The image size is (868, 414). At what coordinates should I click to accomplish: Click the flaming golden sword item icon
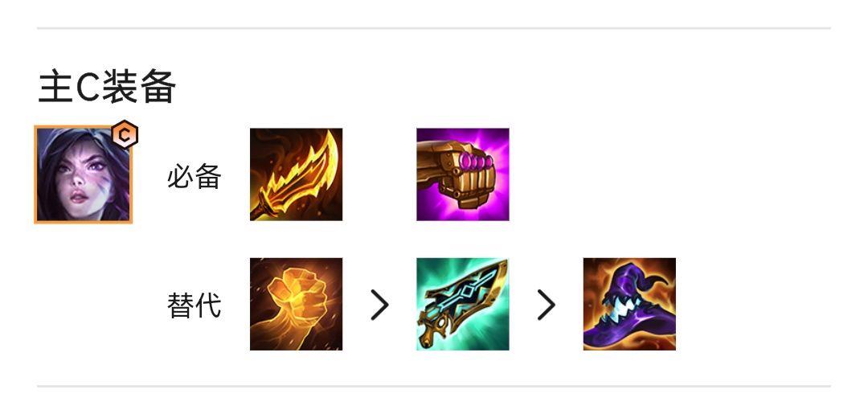pyautogui.click(x=296, y=174)
